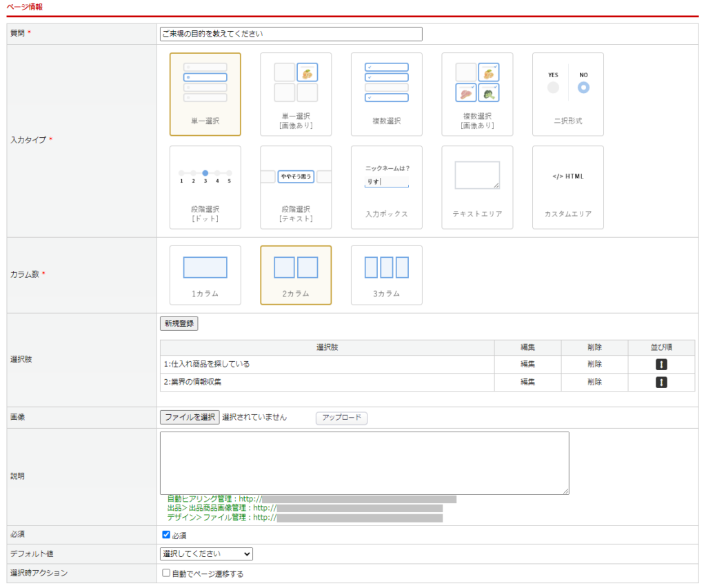
Task: Set column count to 1カラム
Action: (205, 275)
